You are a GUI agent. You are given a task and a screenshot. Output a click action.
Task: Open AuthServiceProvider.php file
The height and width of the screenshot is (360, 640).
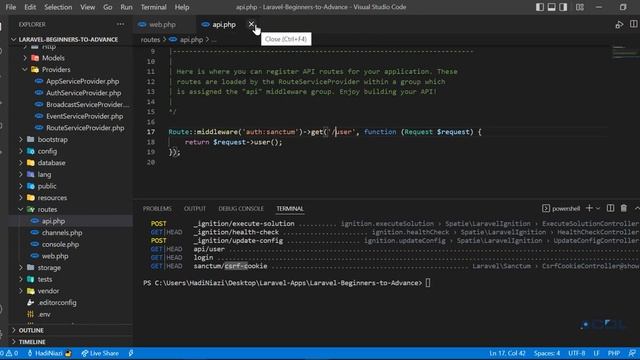coord(83,93)
